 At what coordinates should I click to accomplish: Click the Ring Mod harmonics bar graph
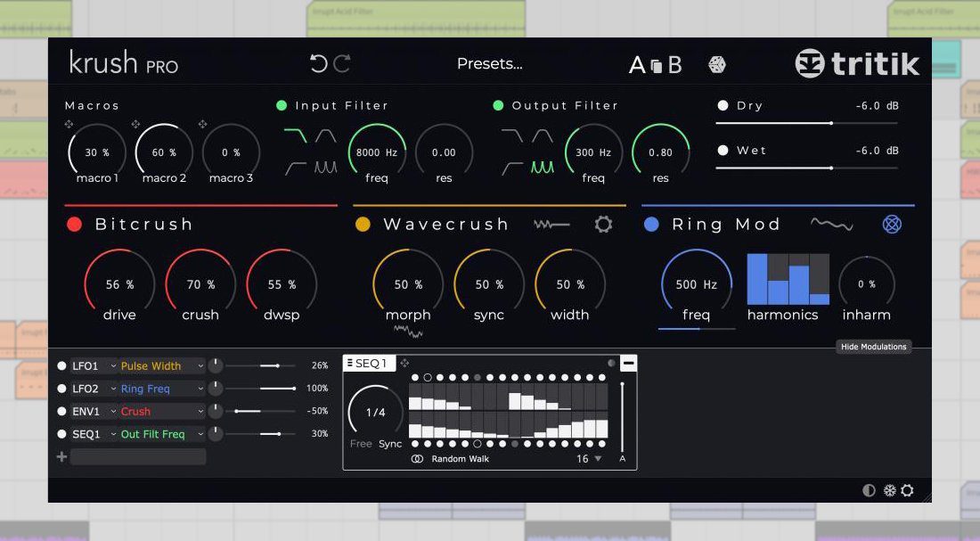tap(788, 279)
